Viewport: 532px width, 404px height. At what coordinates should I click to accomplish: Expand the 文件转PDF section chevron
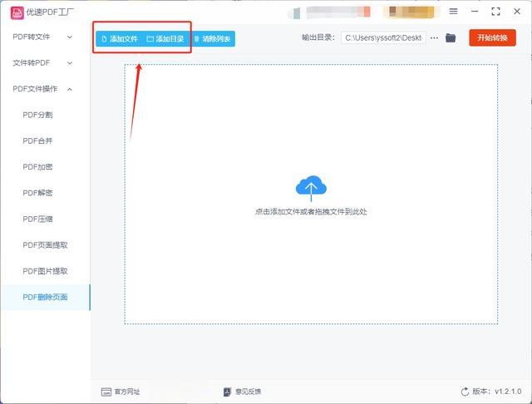[70, 63]
